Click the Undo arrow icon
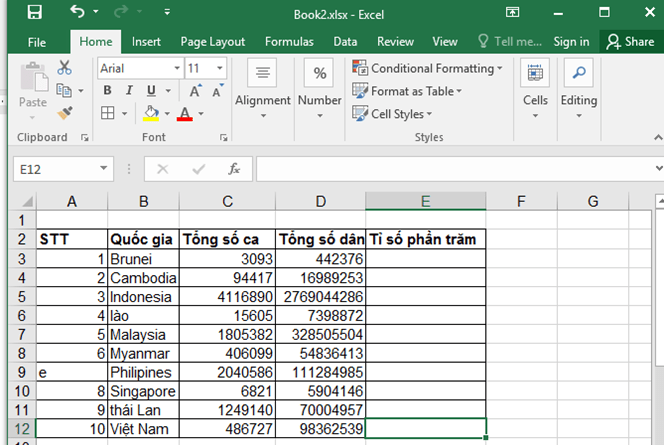Viewport: 664px width, 446px height. pyautogui.click(x=78, y=13)
